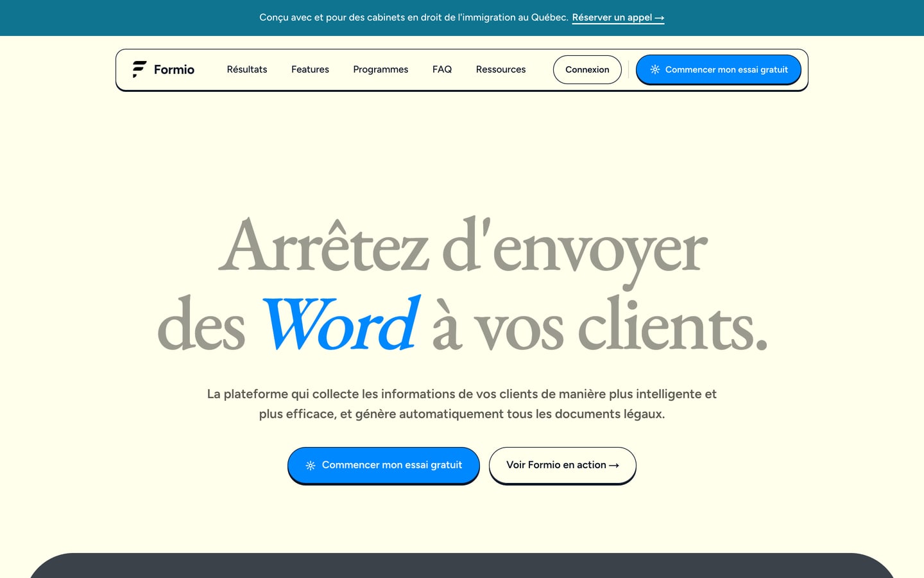Click the Connexion button

(587, 69)
